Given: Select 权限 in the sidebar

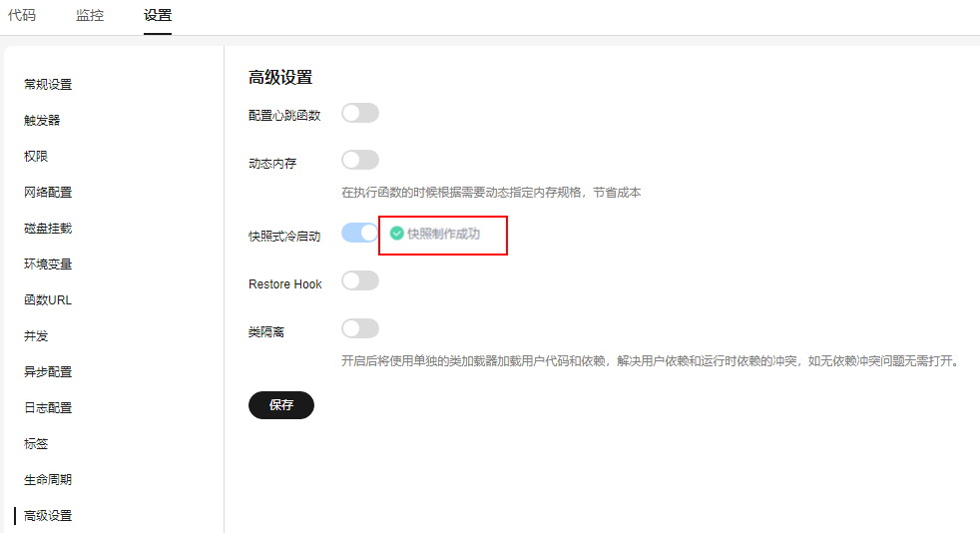Looking at the screenshot, I should point(36,157).
